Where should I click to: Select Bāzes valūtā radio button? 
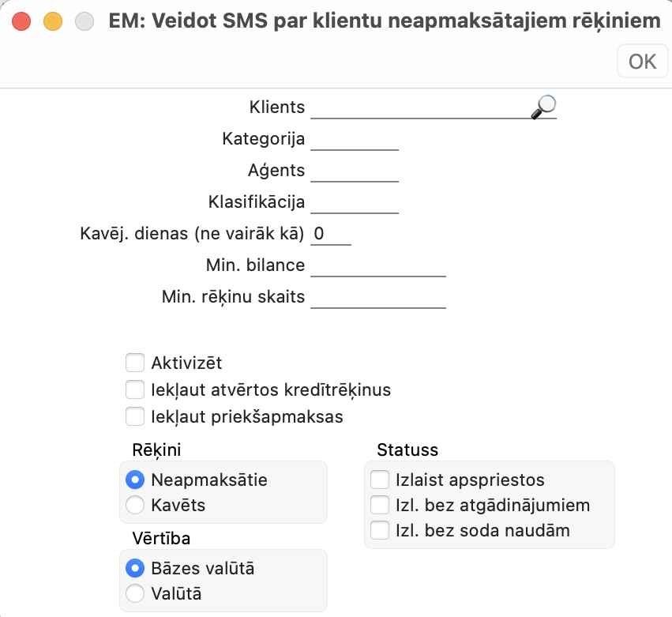pos(135,569)
